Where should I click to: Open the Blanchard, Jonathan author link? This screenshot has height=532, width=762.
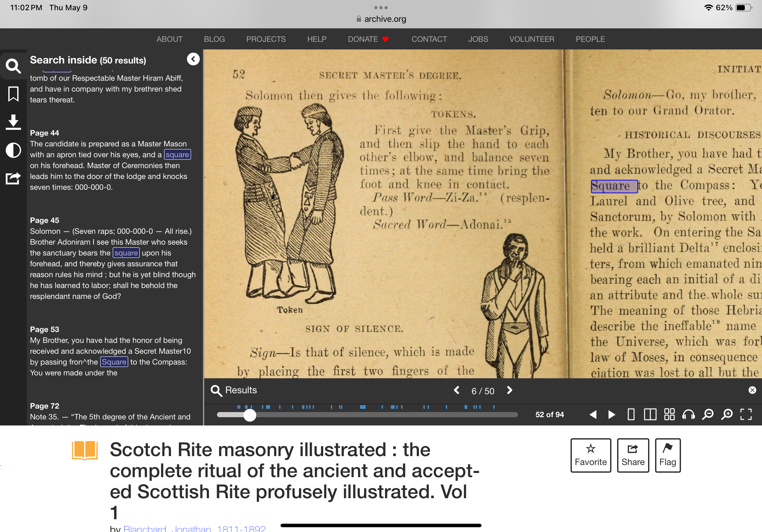(x=194, y=529)
